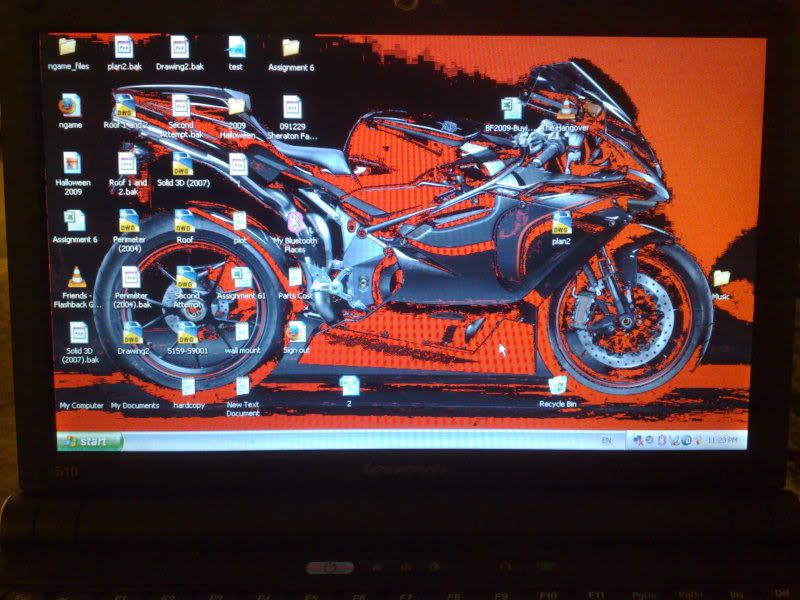Select the Solid 3D (2007).bak file
The height and width of the screenshot is (600, 800).
(x=79, y=333)
